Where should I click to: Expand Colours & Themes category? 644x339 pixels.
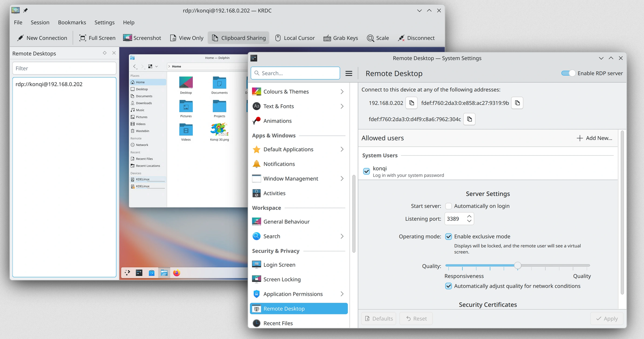point(299,92)
